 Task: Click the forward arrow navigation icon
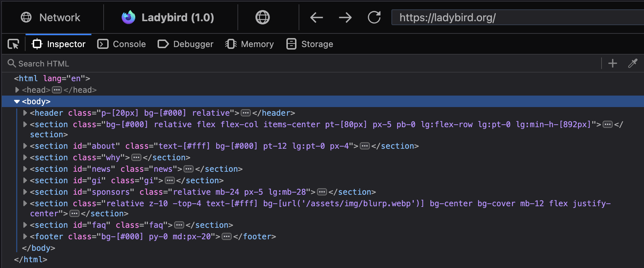345,17
